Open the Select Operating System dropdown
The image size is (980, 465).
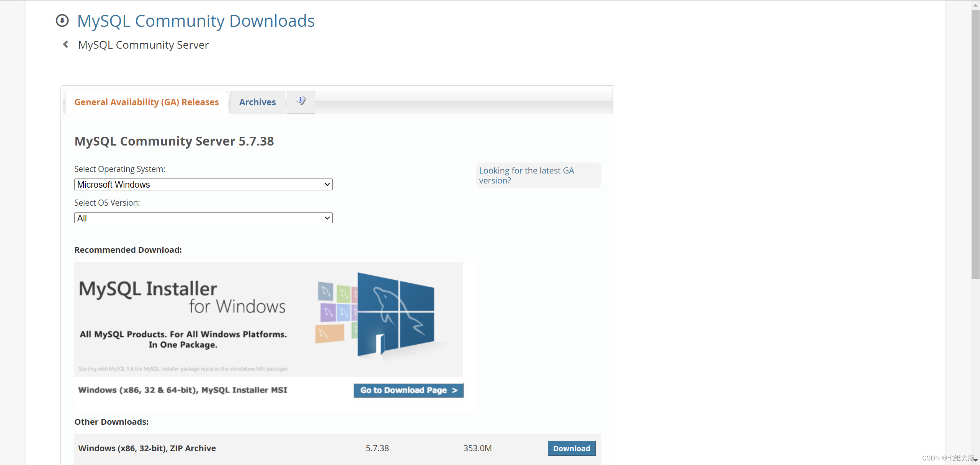(203, 185)
